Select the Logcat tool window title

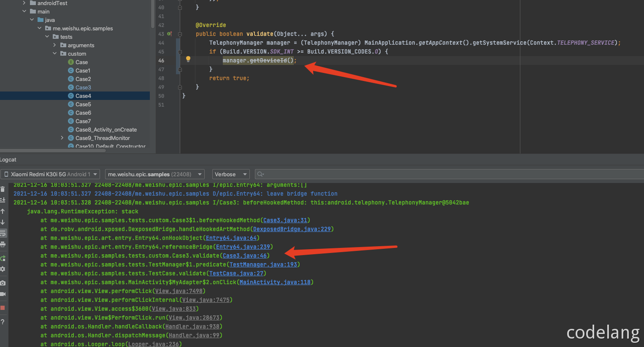click(x=8, y=159)
